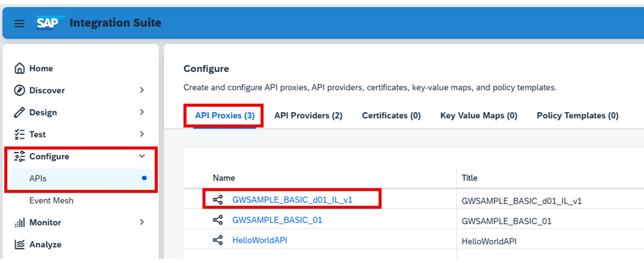Click the Integration Suite header title
This screenshot has height=263, width=644.
[115, 23]
